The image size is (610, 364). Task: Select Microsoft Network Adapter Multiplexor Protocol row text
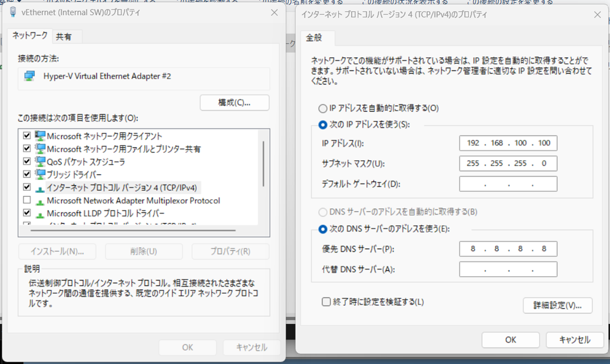(x=133, y=201)
